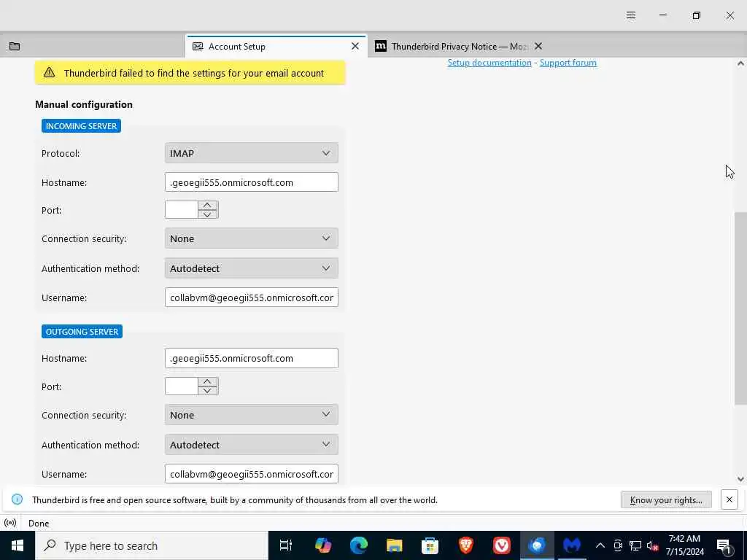Click the vertical scrollbar down arrow
Viewport: 747px width, 560px height.
pos(740,479)
